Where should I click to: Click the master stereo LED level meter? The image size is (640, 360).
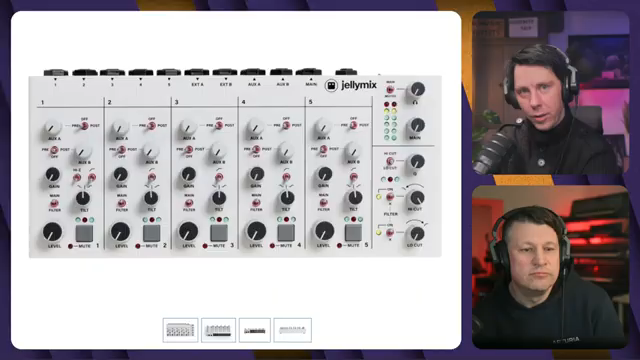coord(390,121)
